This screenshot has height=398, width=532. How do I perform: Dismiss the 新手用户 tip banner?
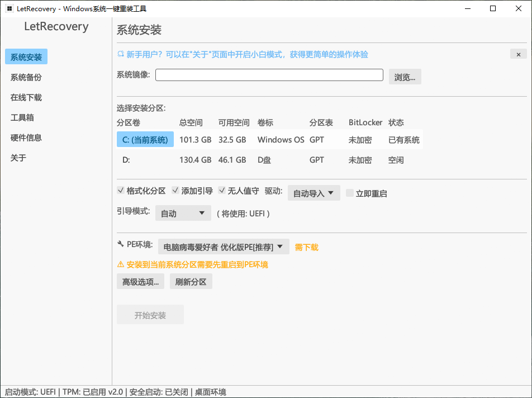click(x=519, y=54)
